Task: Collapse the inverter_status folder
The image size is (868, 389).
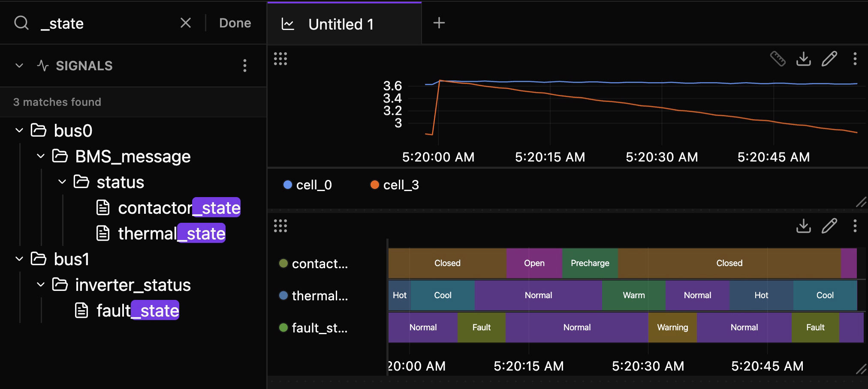Action: (41, 284)
